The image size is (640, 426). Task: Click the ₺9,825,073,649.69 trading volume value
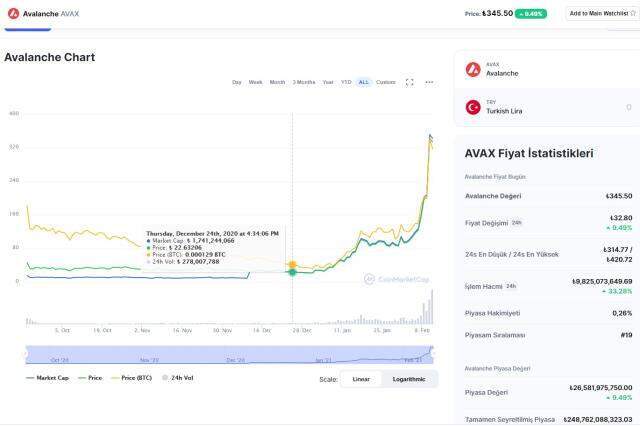602,282
